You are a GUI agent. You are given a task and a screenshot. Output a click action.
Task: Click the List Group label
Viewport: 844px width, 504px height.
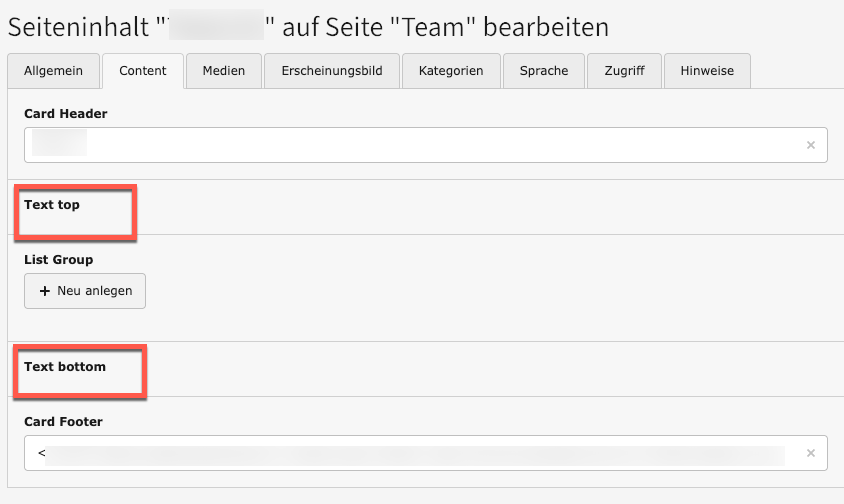click(x=58, y=260)
